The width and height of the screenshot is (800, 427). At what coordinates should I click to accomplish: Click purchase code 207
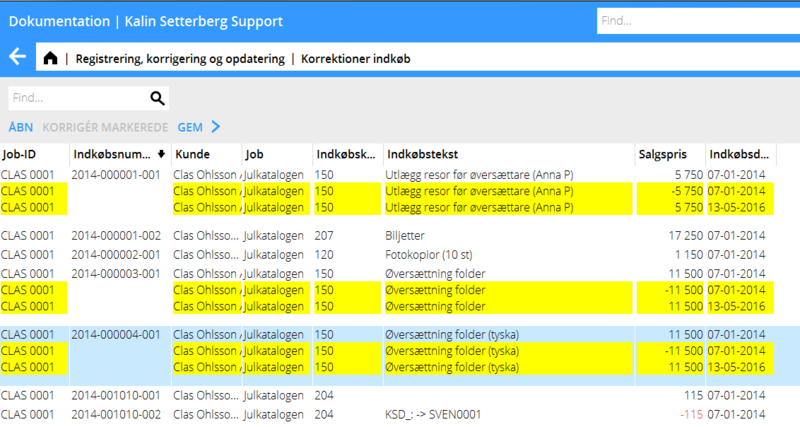point(324,236)
